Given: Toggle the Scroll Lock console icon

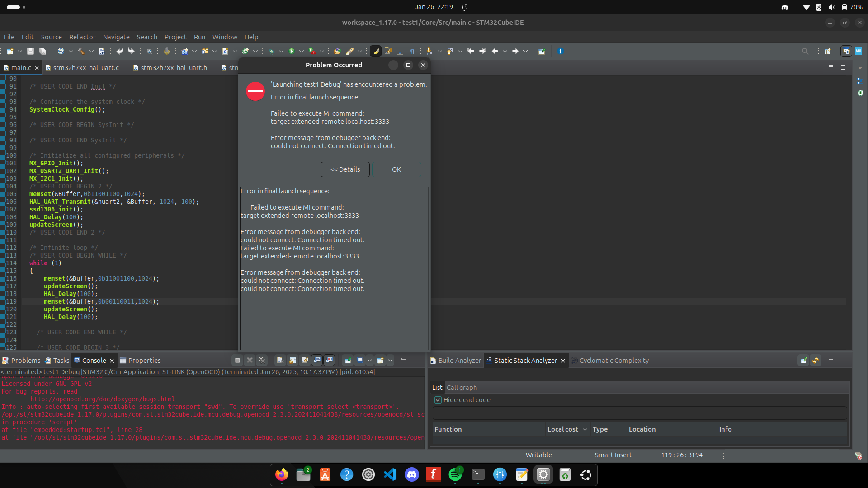Looking at the screenshot, I should coord(292,360).
